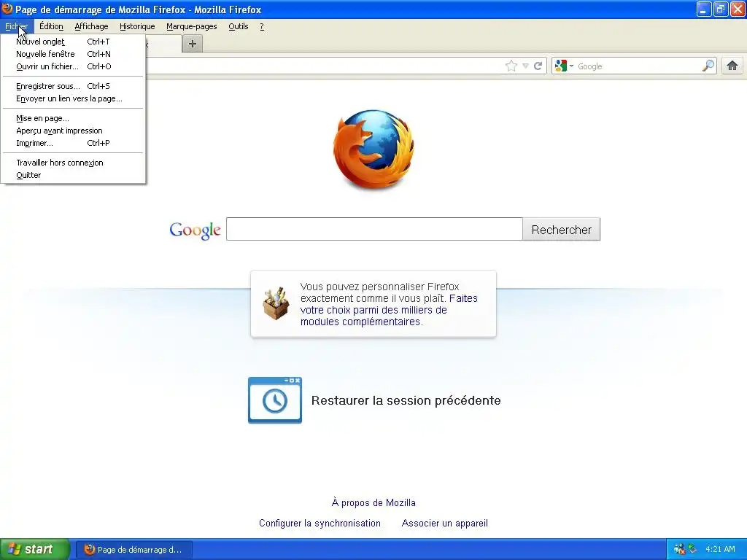
Task: Open À propos de Mozilla link
Action: [x=373, y=502]
